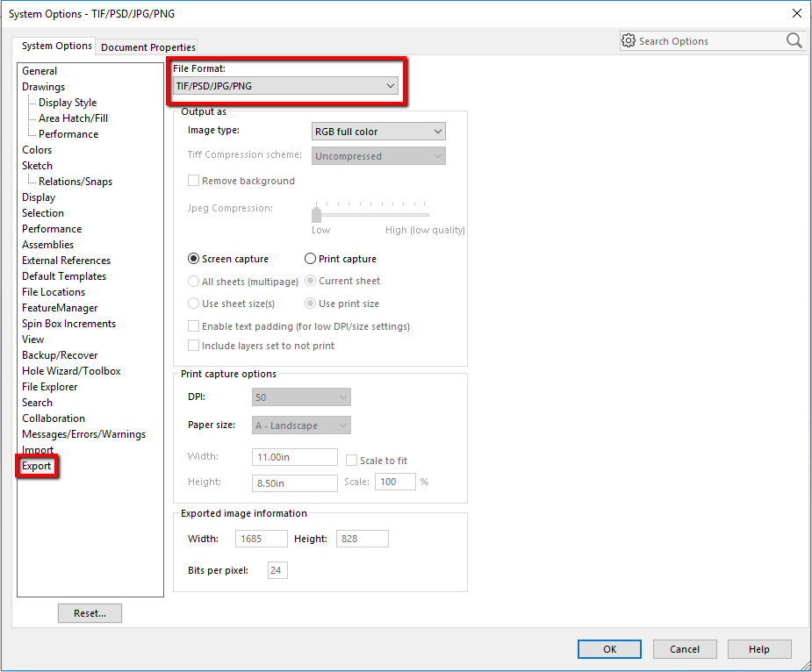Click the magnifying glass search icon
812x672 pixels.
(794, 40)
